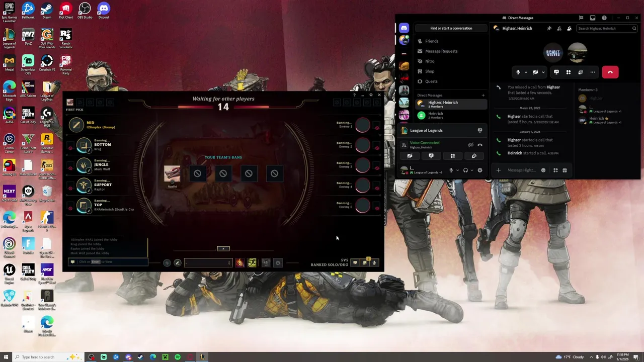
Task: Toggle noise suppression in Voice Connected panel
Action: [471, 145]
